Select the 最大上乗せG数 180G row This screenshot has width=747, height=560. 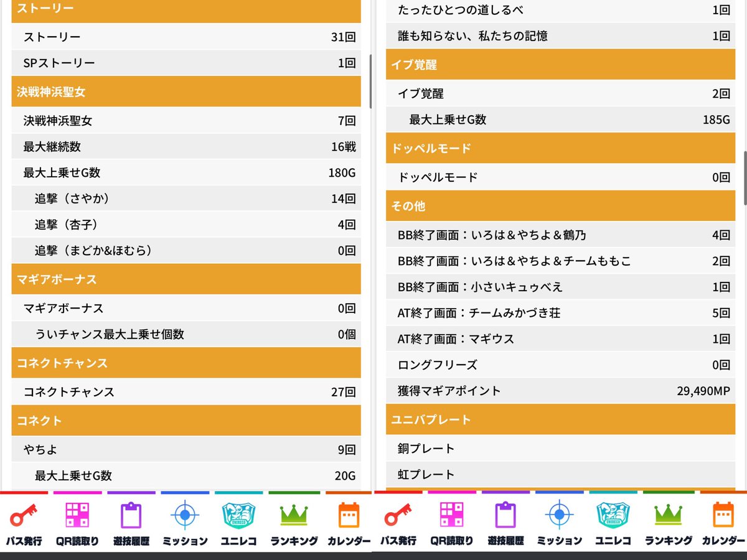pos(186,173)
